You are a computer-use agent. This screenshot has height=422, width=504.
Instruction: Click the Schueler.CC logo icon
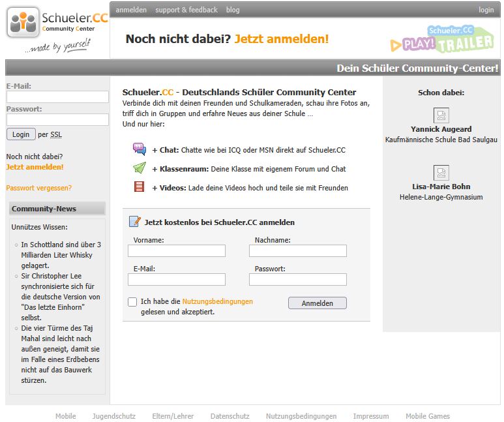[23, 22]
